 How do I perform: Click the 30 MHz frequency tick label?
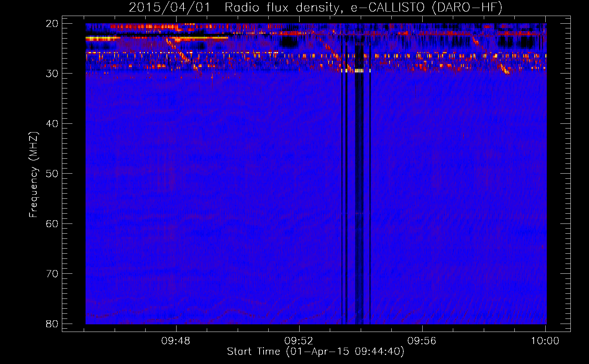point(52,74)
